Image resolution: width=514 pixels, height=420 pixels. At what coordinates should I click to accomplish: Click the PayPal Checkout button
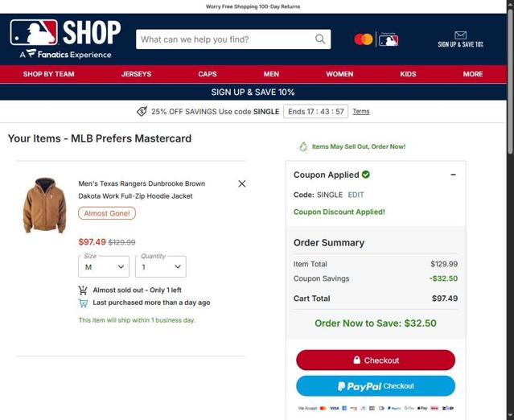376,386
